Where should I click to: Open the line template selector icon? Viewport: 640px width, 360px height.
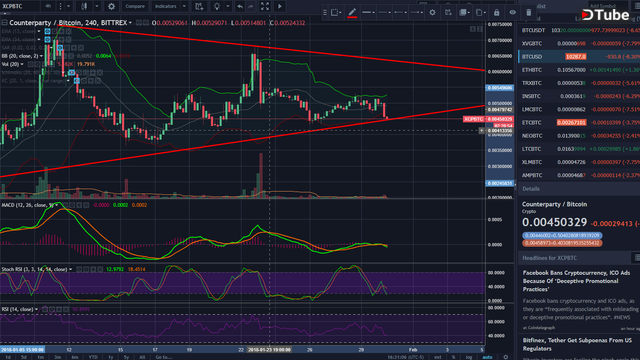pos(336,13)
